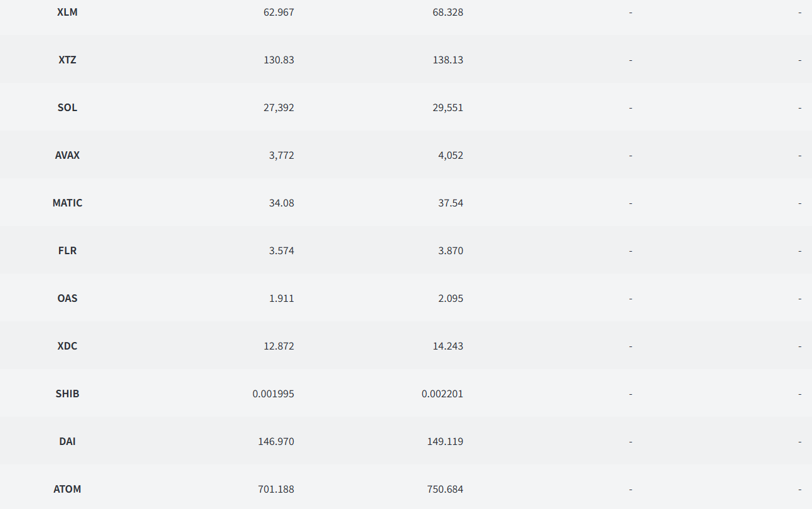The height and width of the screenshot is (509, 812).
Task: Select the AVAX value 3,772
Action: (x=281, y=155)
